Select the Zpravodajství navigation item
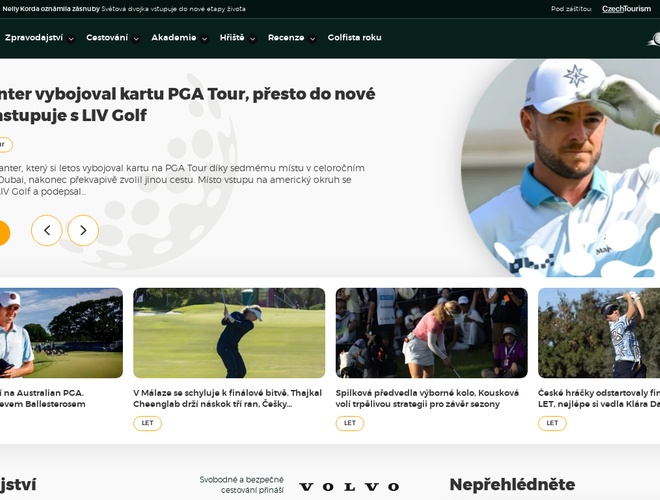The height and width of the screenshot is (500, 660). (x=34, y=37)
